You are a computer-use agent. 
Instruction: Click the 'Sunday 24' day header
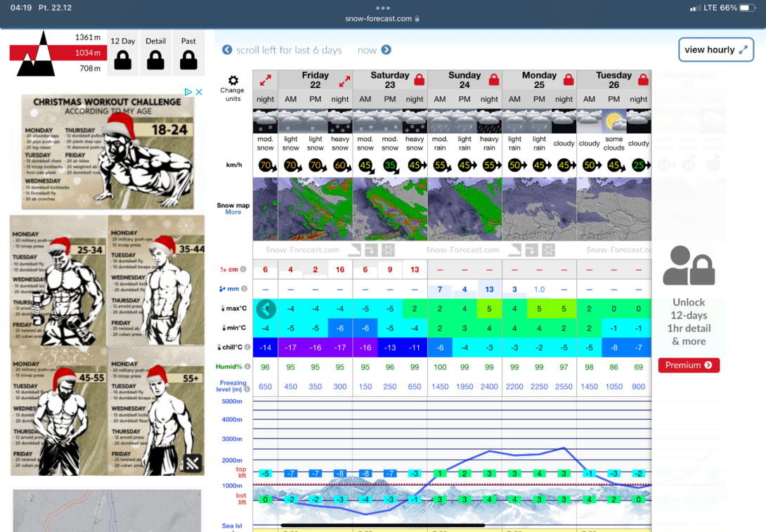464,79
